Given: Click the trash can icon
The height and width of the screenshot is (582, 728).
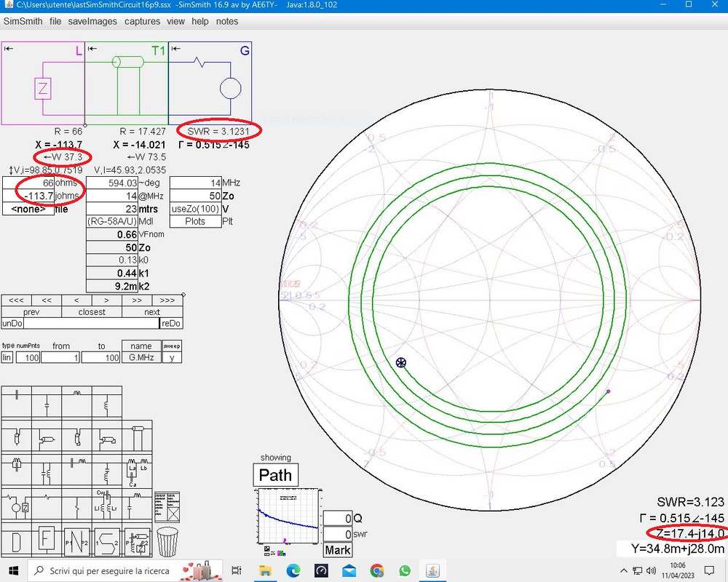Looking at the screenshot, I should pos(167,541).
